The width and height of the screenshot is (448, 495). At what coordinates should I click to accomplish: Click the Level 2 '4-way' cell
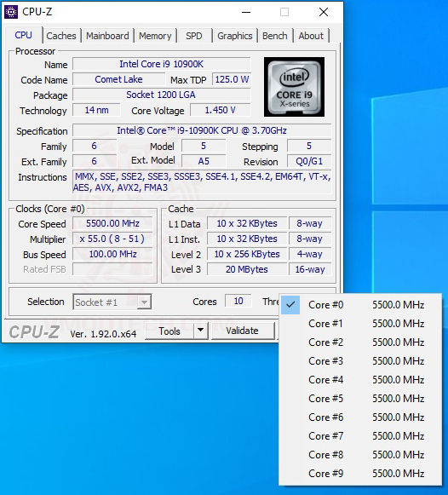(310, 254)
